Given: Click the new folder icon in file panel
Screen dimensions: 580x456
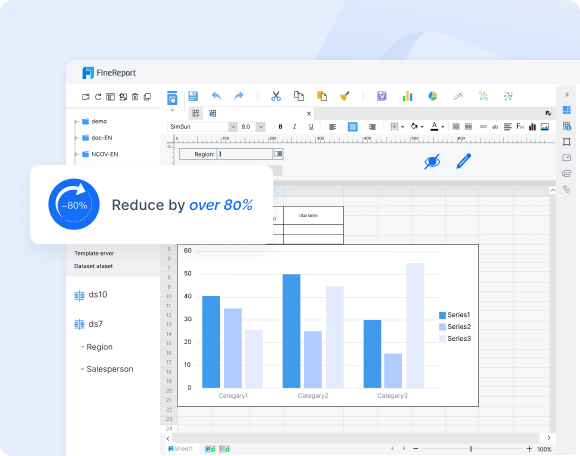Looking at the screenshot, I should pyautogui.click(x=85, y=97).
